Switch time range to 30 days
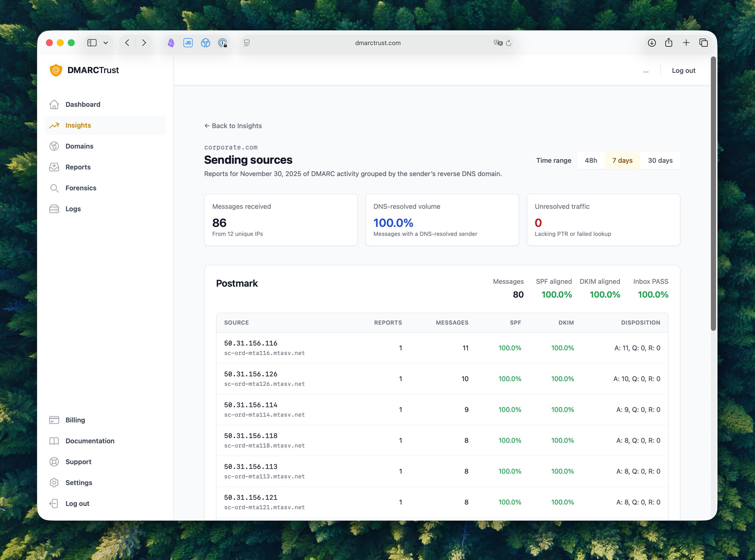755x560 pixels. (x=661, y=160)
